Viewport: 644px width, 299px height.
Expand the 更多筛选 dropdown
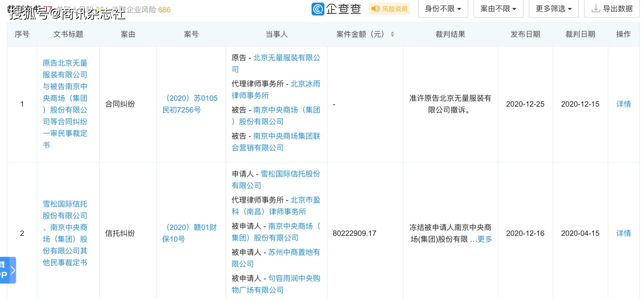(x=554, y=9)
